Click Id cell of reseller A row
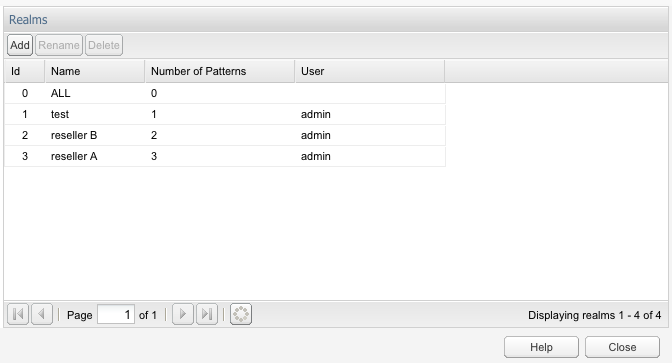 pos(25,156)
